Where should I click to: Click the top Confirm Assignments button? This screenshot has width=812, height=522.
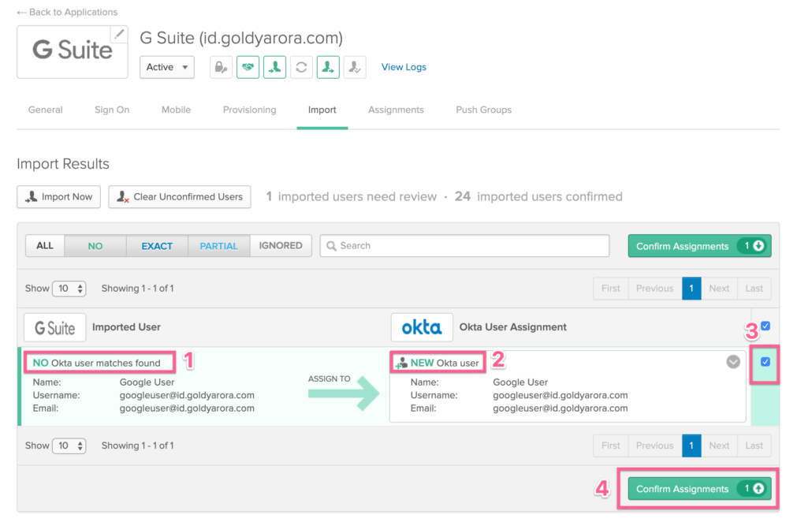(699, 246)
